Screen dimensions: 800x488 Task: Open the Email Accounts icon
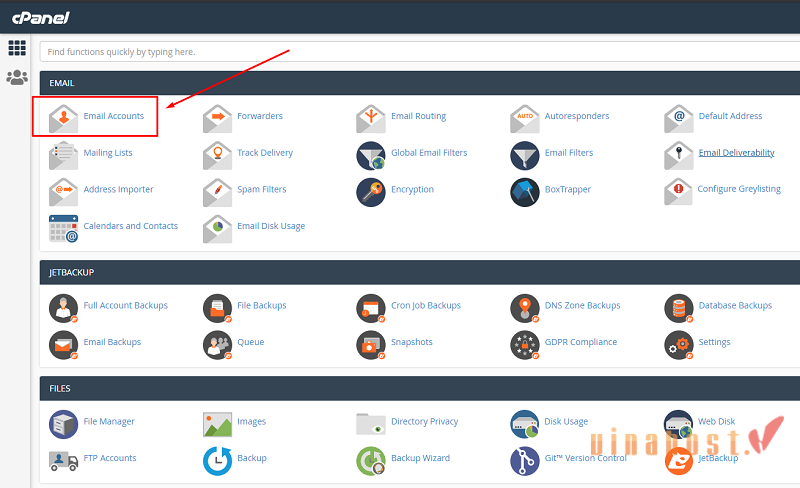point(64,117)
